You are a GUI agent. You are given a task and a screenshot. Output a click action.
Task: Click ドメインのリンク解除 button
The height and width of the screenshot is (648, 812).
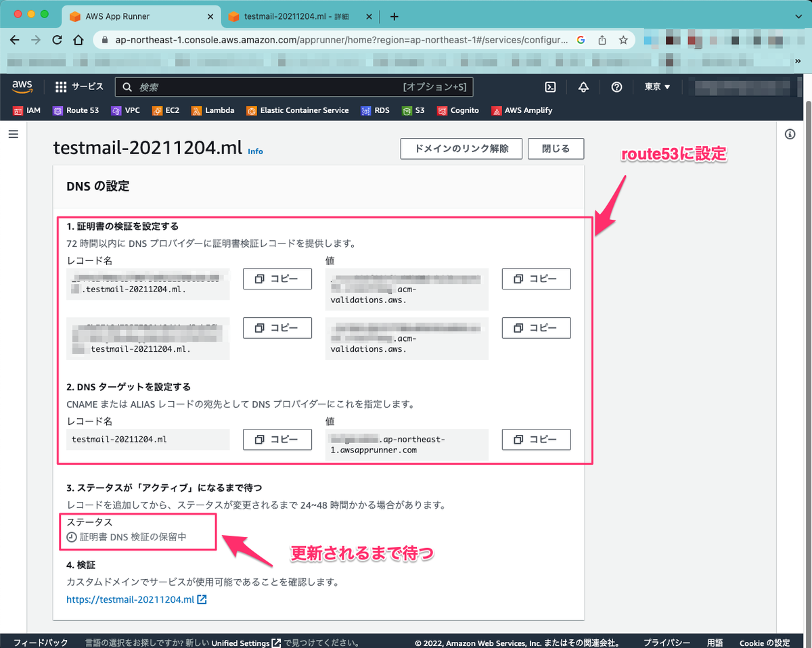(462, 149)
